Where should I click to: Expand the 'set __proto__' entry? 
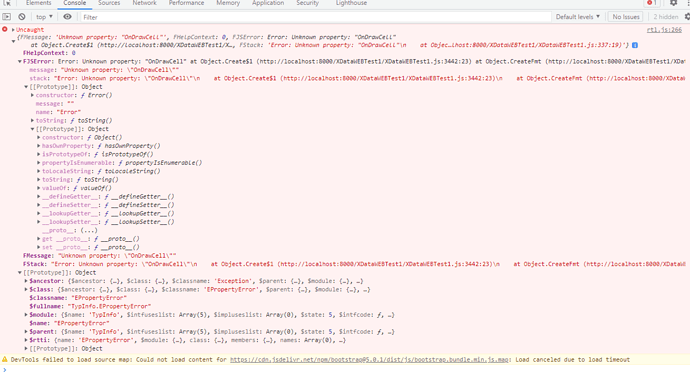[39, 247]
